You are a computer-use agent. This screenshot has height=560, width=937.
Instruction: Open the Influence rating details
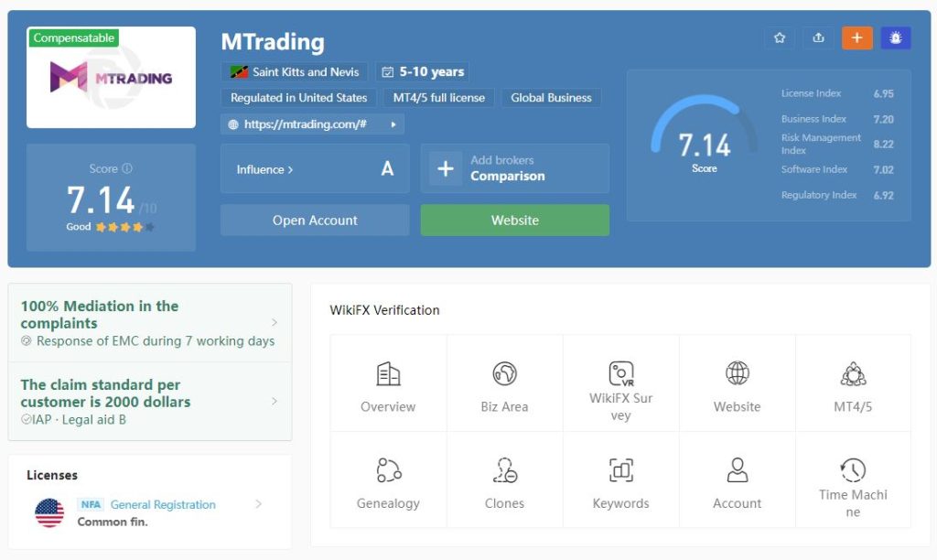tap(315, 168)
